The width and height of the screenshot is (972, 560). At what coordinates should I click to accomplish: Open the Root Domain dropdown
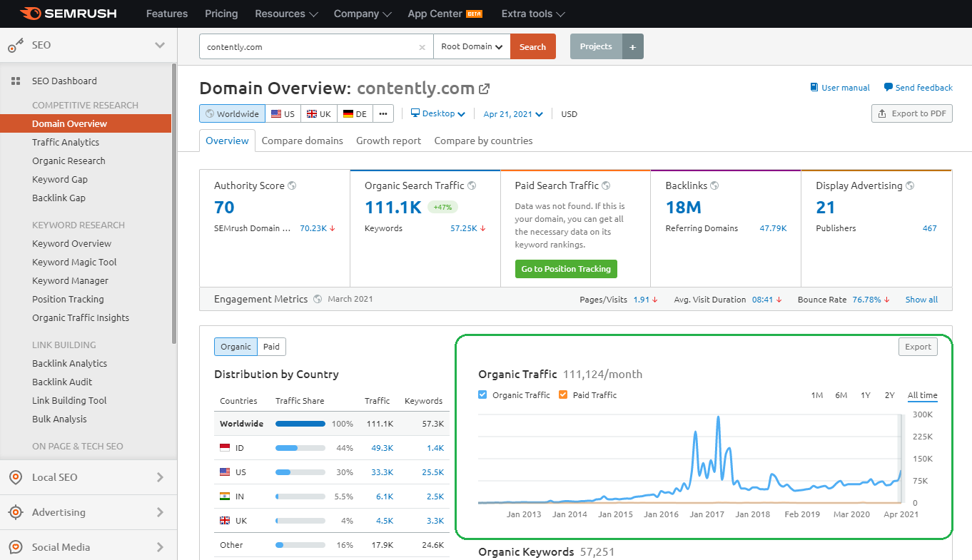(x=472, y=46)
